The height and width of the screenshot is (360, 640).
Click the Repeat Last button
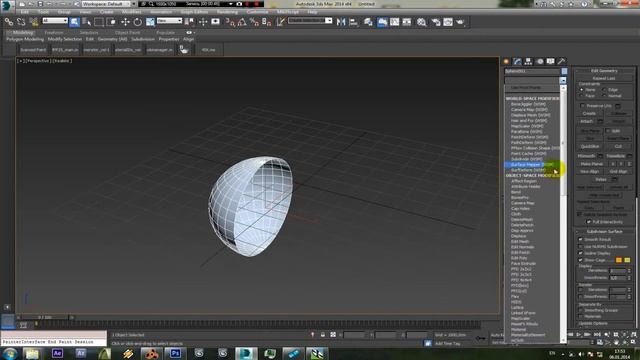coord(604,78)
